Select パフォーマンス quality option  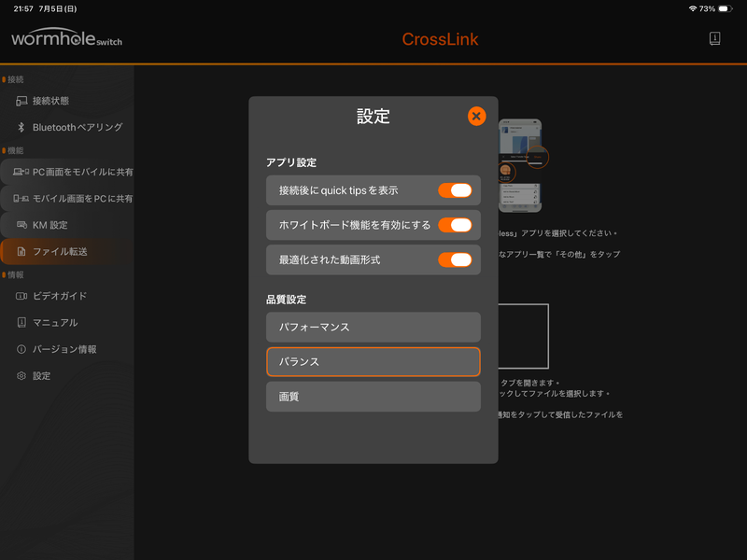pyautogui.click(x=373, y=328)
